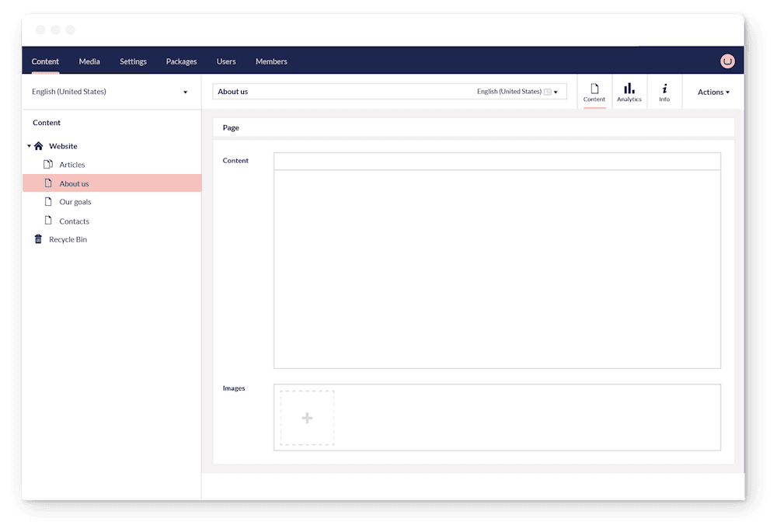Image resolution: width=777 pixels, height=532 pixels.
Task: Collapse the Website tree node
Action: coord(29,146)
